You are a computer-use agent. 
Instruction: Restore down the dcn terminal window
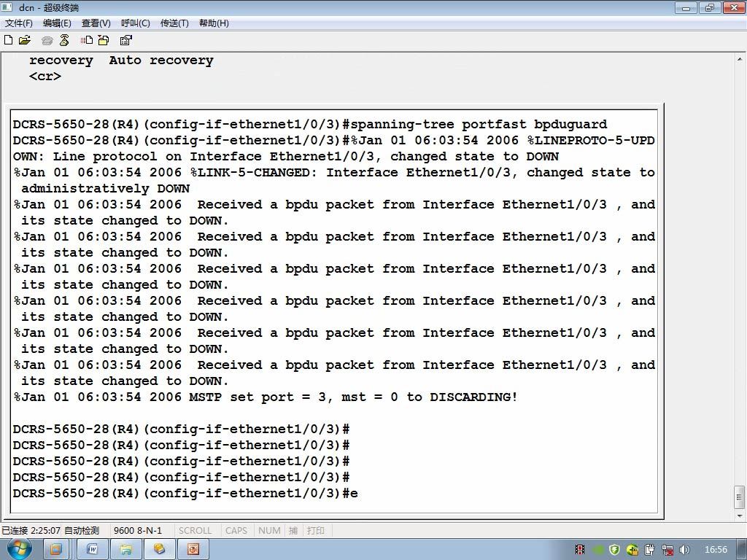pos(710,7)
